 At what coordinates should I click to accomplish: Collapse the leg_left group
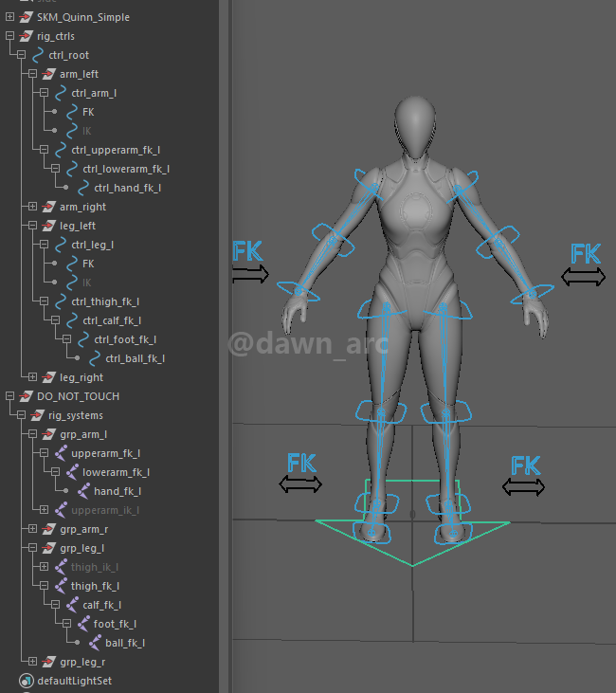click(x=33, y=226)
